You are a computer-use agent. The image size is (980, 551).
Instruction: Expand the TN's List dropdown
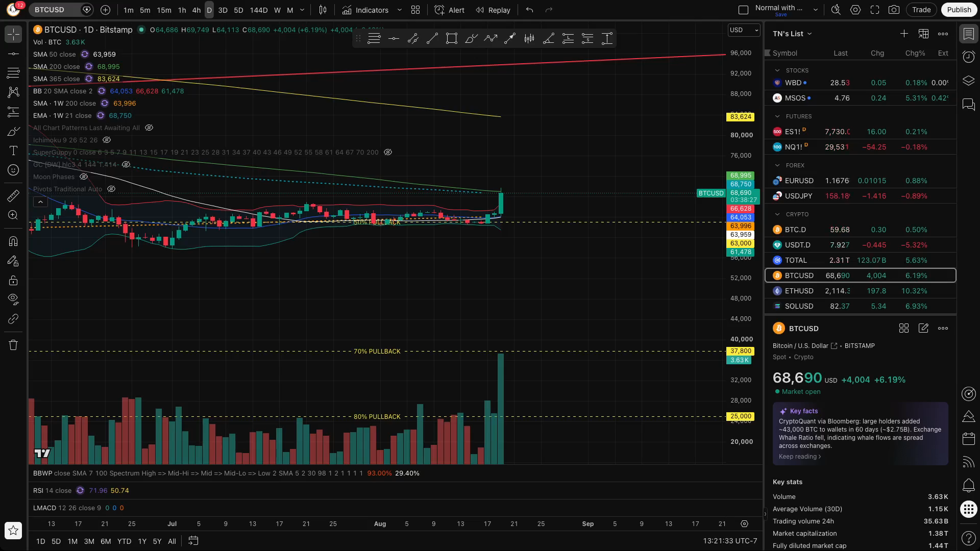point(792,34)
